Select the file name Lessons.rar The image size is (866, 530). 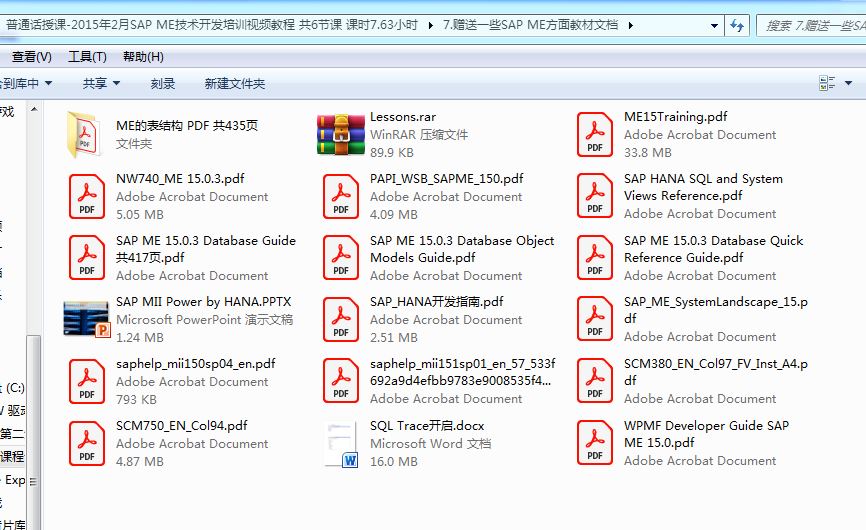(x=403, y=117)
